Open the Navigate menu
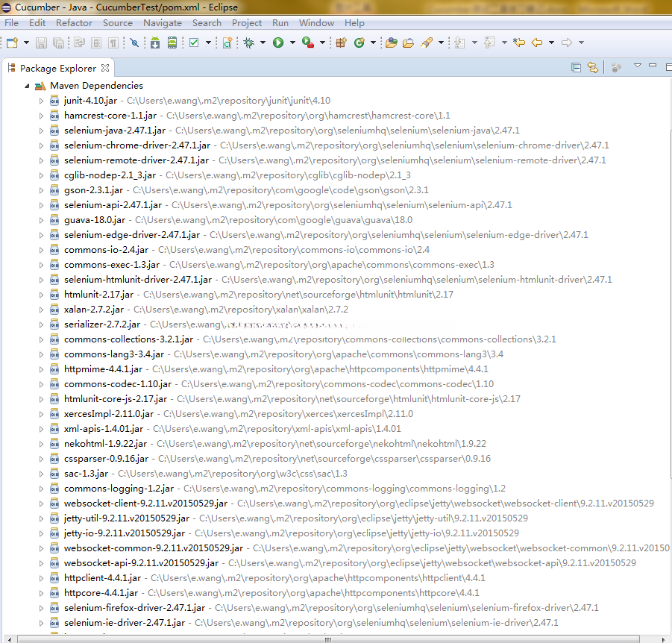The width and height of the screenshot is (672, 643). point(163,22)
